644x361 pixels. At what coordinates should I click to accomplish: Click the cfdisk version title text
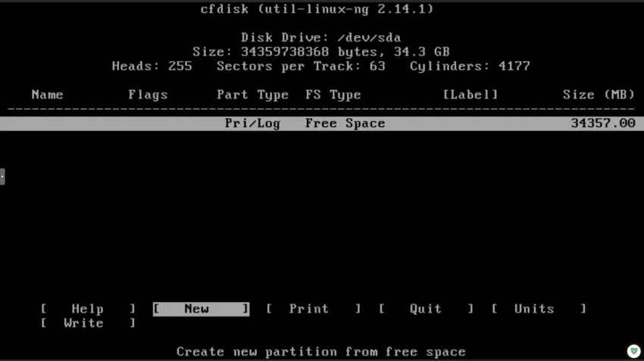point(317,9)
